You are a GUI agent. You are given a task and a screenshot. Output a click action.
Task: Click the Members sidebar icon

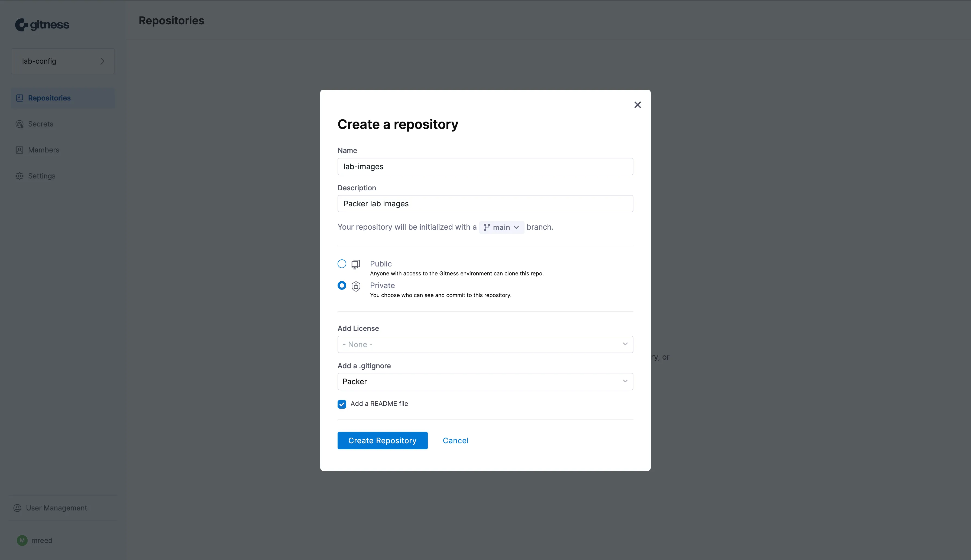[x=20, y=150]
